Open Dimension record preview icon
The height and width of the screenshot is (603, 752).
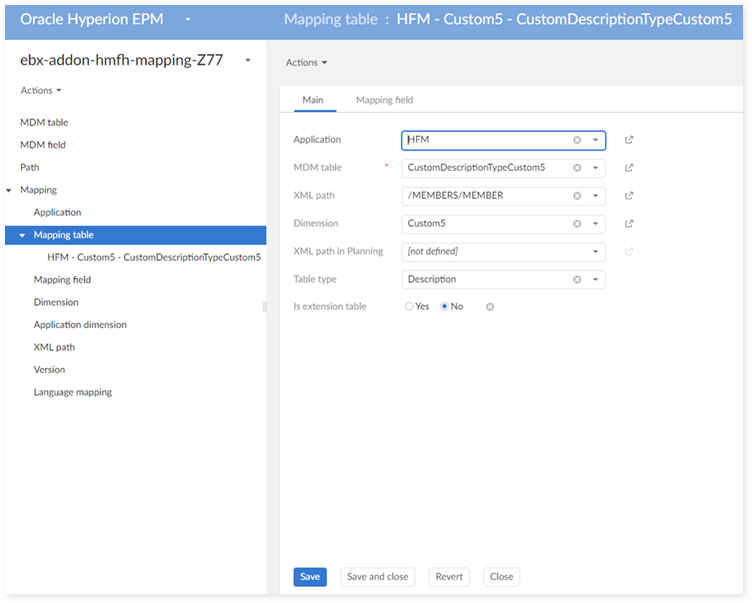628,224
